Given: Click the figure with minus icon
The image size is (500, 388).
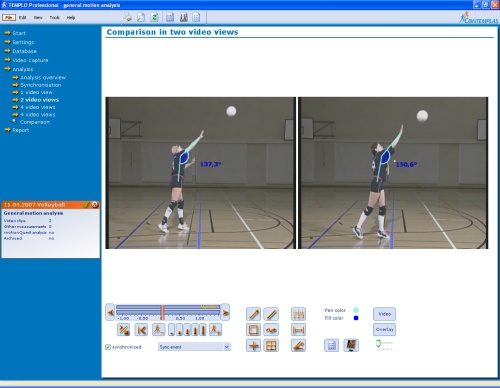Looking at the screenshot, I should 158,330.
